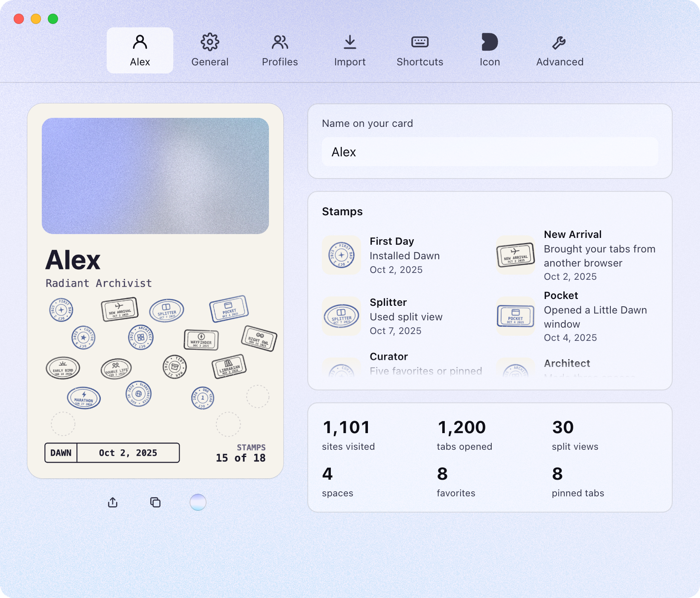Click the share button below the card
The height and width of the screenshot is (598, 700).
(113, 502)
